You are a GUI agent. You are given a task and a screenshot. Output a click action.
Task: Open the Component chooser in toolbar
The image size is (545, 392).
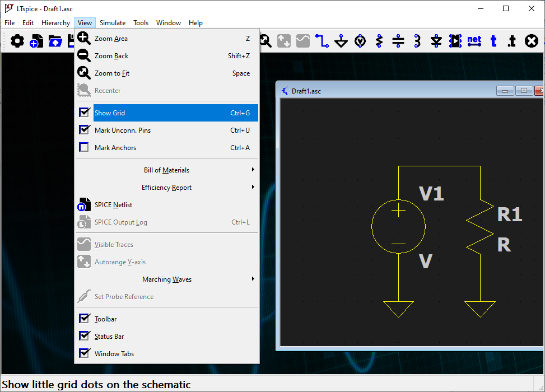coord(455,41)
